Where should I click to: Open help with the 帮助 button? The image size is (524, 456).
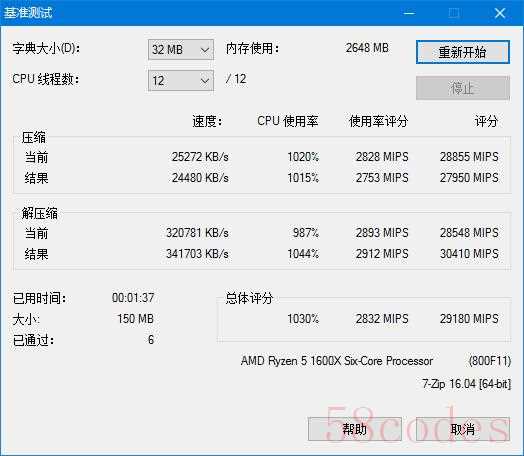(x=355, y=429)
